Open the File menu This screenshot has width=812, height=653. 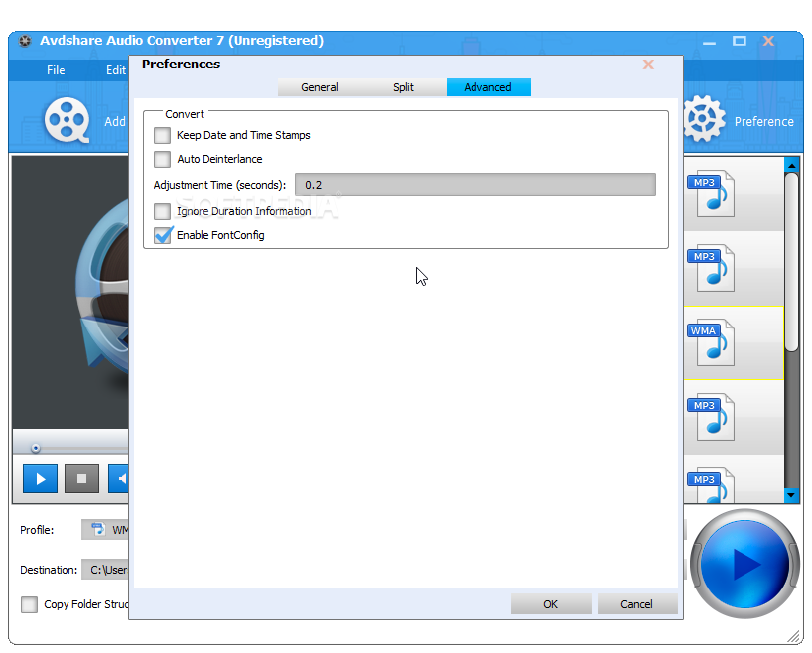[56, 70]
